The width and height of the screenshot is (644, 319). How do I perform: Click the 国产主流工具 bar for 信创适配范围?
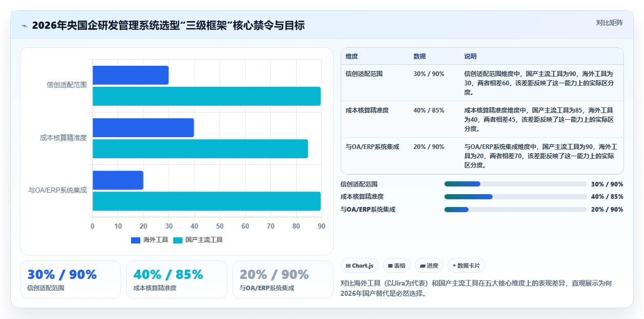coord(207,96)
